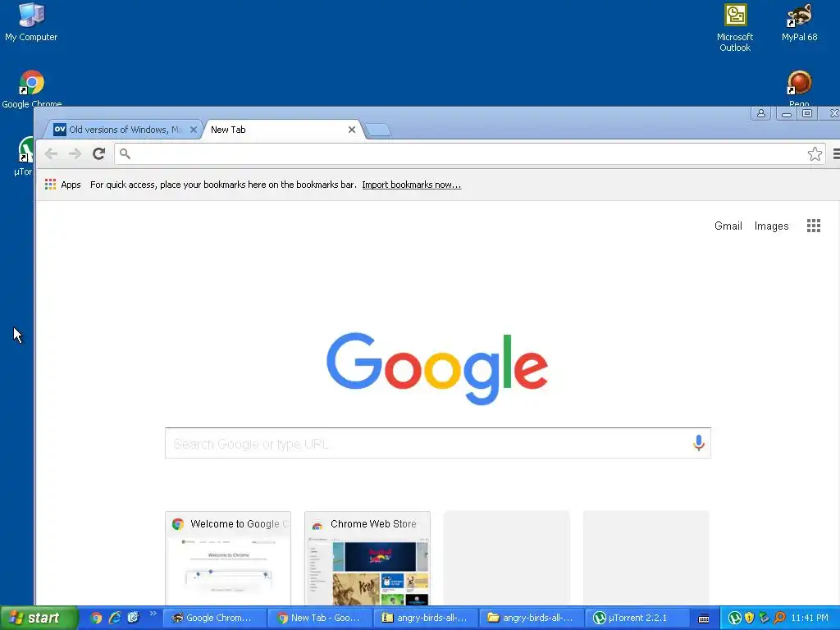Click the Chrome address bar

[x=468, y=153]
